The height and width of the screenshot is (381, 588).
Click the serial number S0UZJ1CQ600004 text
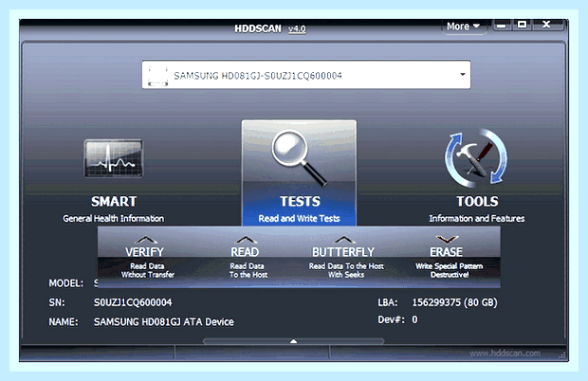tap(133, 302)
